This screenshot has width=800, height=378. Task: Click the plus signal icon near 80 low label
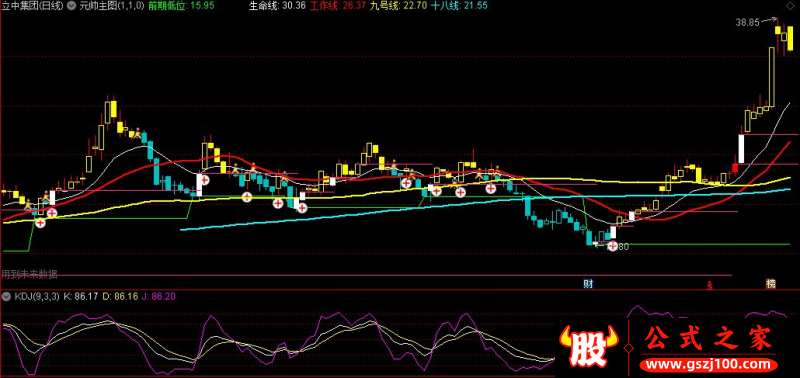tap(612, 246)
